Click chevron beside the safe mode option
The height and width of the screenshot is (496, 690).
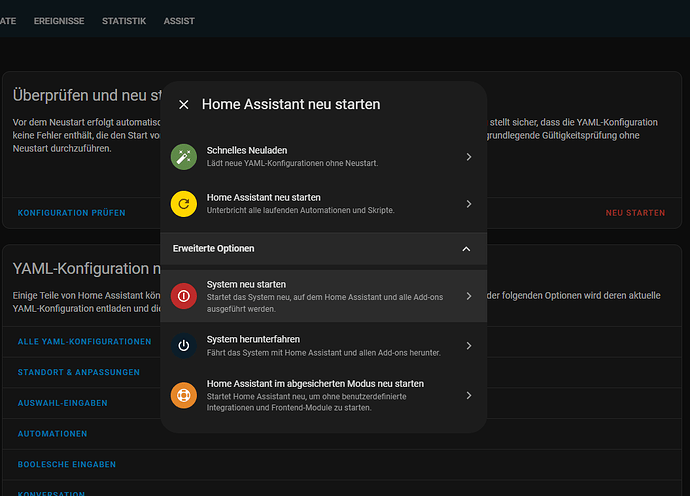468,396
